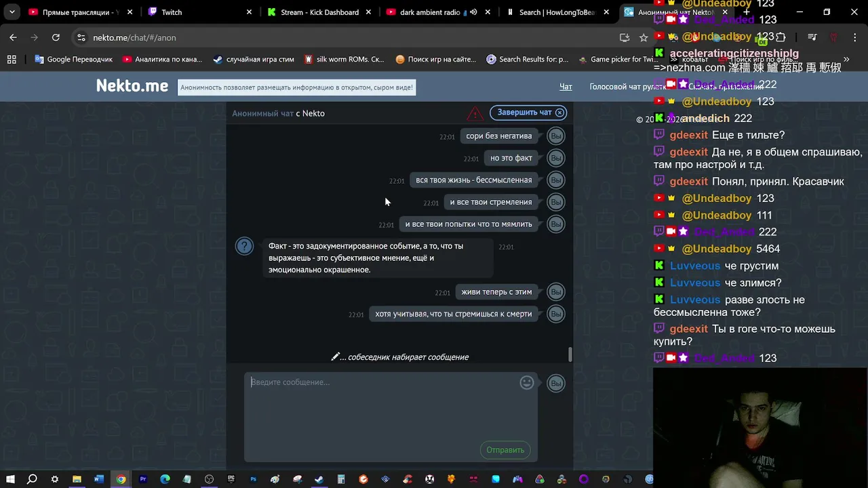Click the 'но это факт' message

[x=511, y=158]
